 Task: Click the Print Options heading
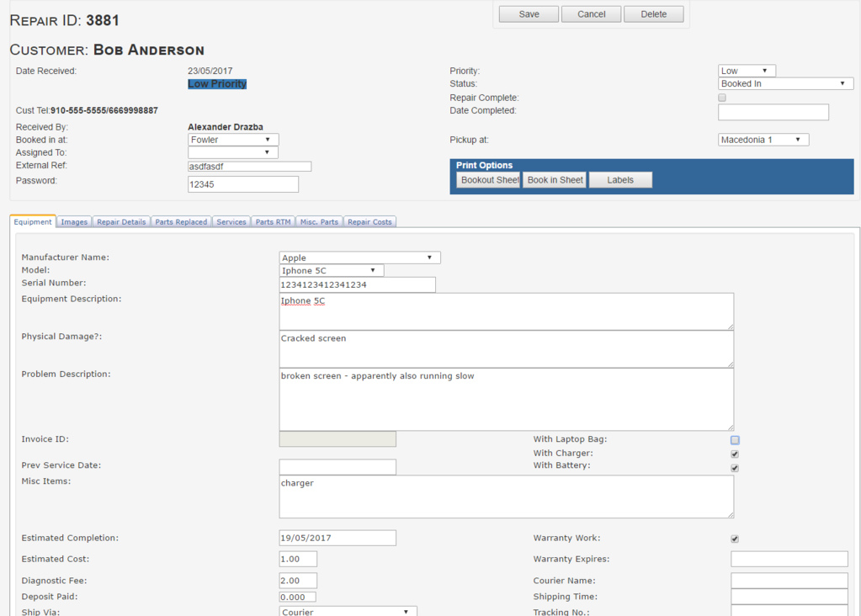click(484, 165)
